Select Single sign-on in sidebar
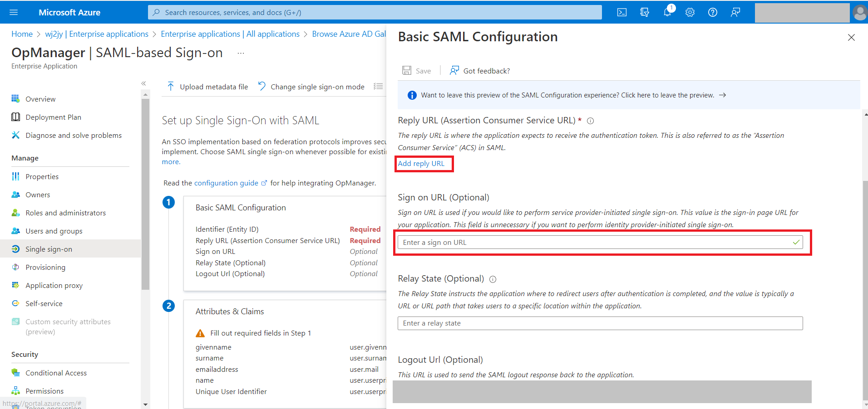This screenshot has width=868, height=409. (49, 249)
